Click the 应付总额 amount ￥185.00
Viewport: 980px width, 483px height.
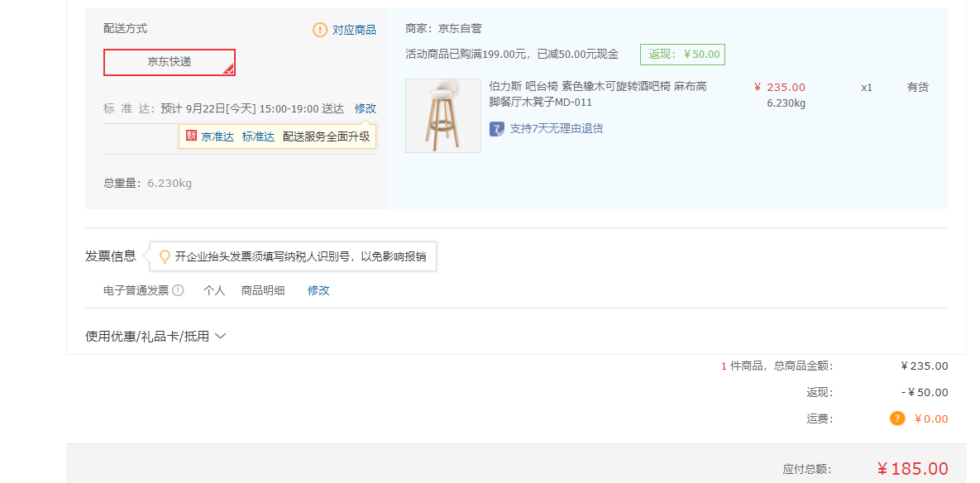click(x=912, y=469)
